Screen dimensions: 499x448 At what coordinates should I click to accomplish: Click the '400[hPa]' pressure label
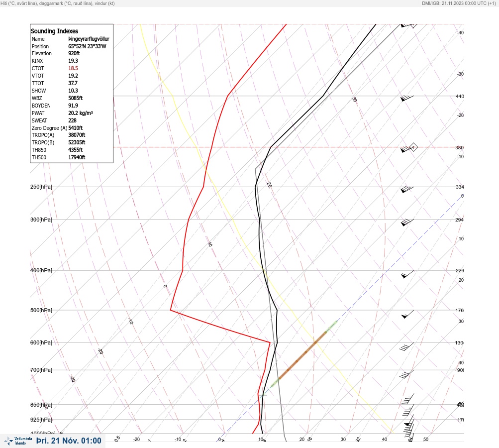point(41,270)
